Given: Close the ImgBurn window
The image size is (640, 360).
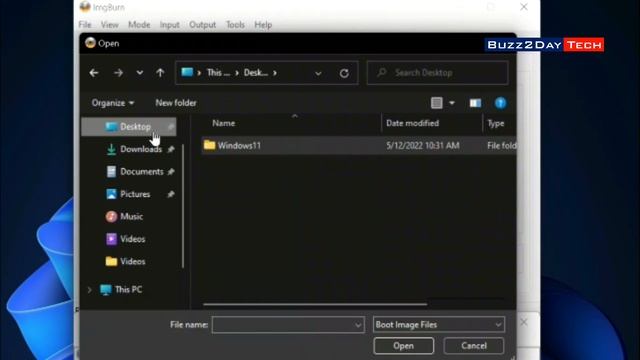Looking at the screenshot, I should click(x=524, y=7).
